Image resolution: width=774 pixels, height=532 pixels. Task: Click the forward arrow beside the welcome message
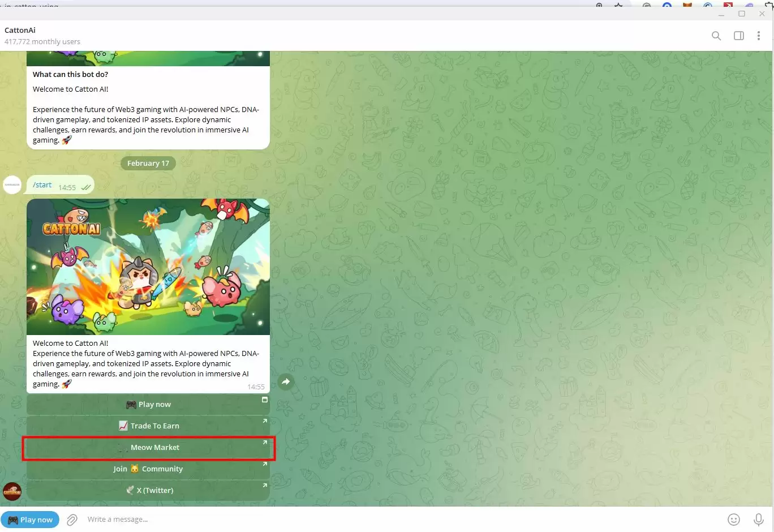286,381
